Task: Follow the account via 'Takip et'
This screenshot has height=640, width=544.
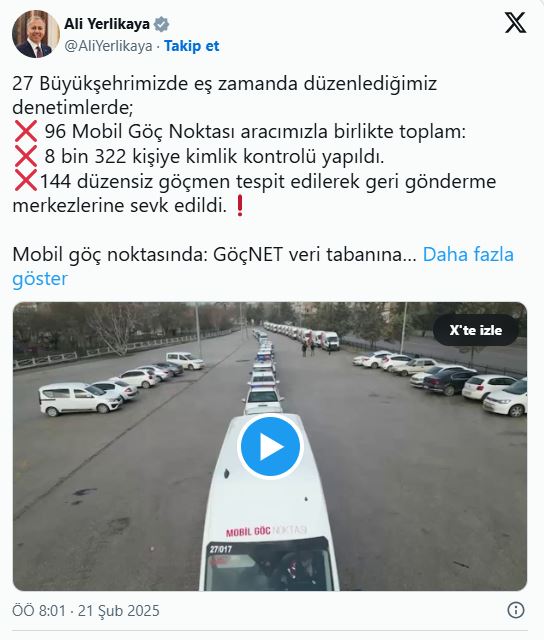Action: (191, 46)
